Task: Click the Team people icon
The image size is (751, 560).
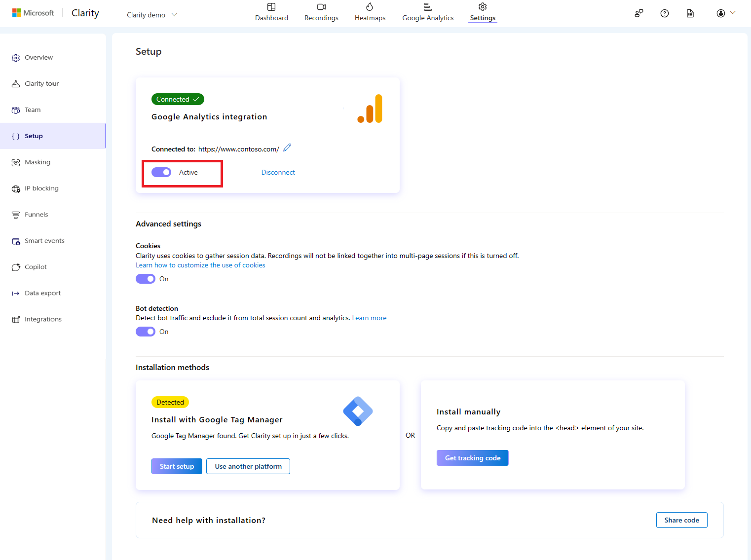Action: (16, 110)
